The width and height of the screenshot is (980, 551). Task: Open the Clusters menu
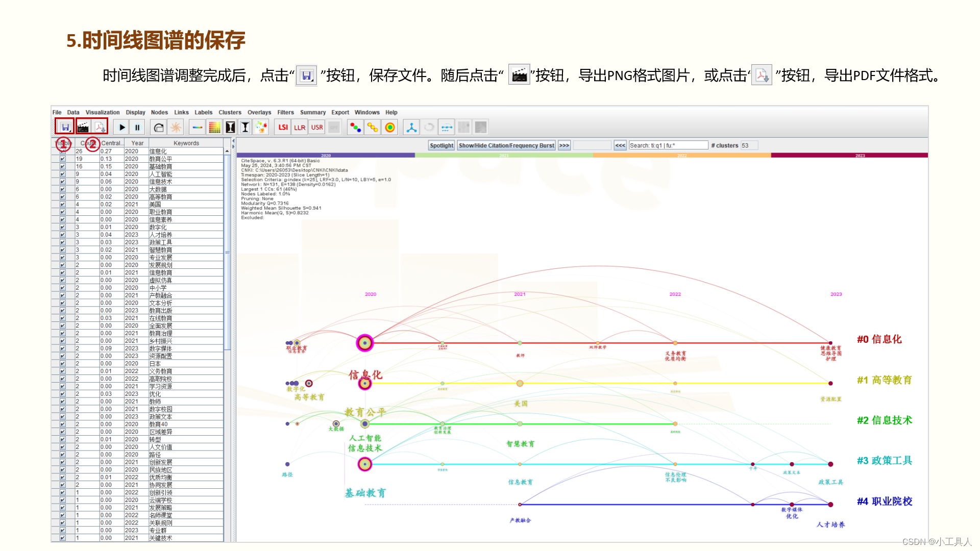(x=230, y=112)
